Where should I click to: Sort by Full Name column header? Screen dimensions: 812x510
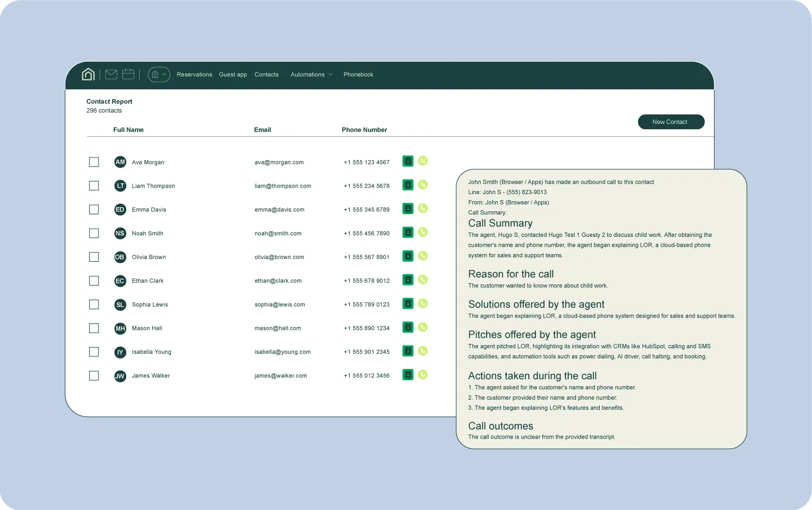click(x=128, y=130)
